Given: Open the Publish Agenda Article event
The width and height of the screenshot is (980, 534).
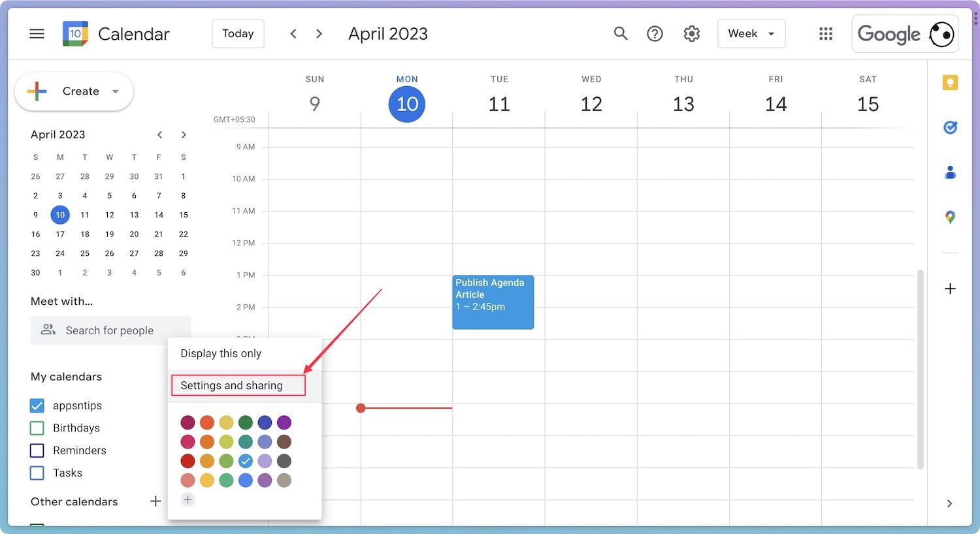Looking at the screenshot, I should click(x=493, y=302).
